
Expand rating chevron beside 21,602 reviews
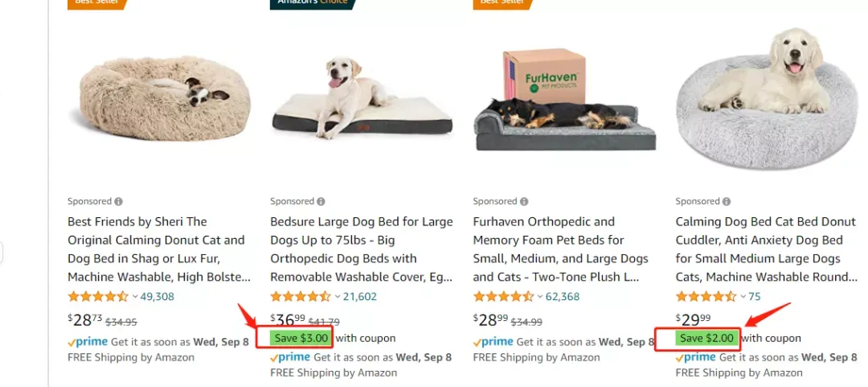point(338,297)
